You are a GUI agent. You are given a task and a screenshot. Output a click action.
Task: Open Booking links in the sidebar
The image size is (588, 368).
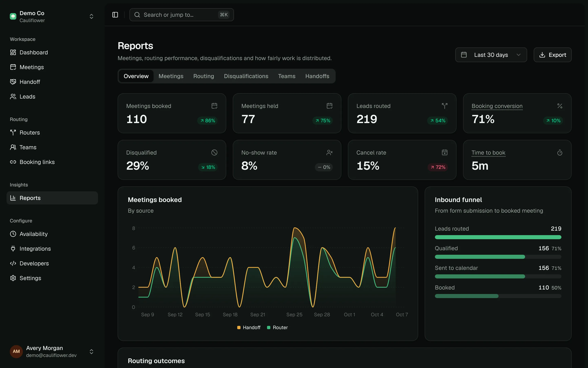[52, 162]
